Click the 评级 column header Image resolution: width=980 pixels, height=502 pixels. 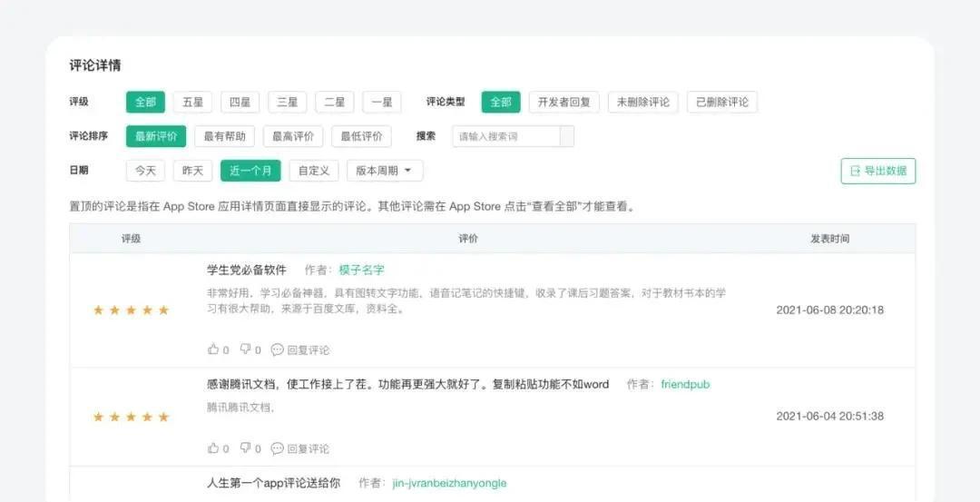click(132, 239)
